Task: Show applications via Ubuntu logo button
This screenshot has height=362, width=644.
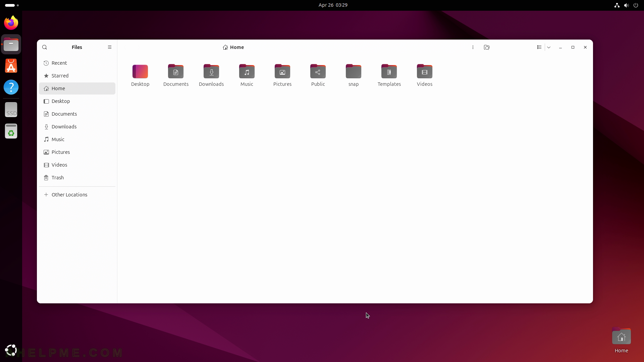Action: click(11, 350)
